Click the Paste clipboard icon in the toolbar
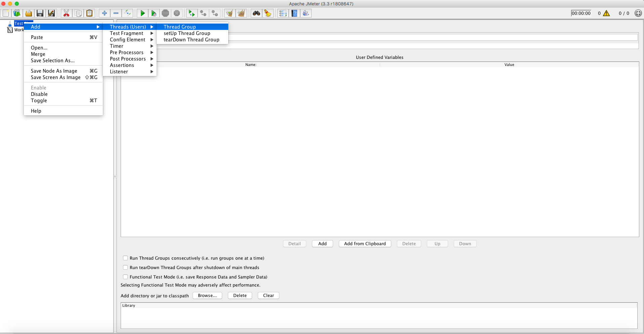 point(89,13)
